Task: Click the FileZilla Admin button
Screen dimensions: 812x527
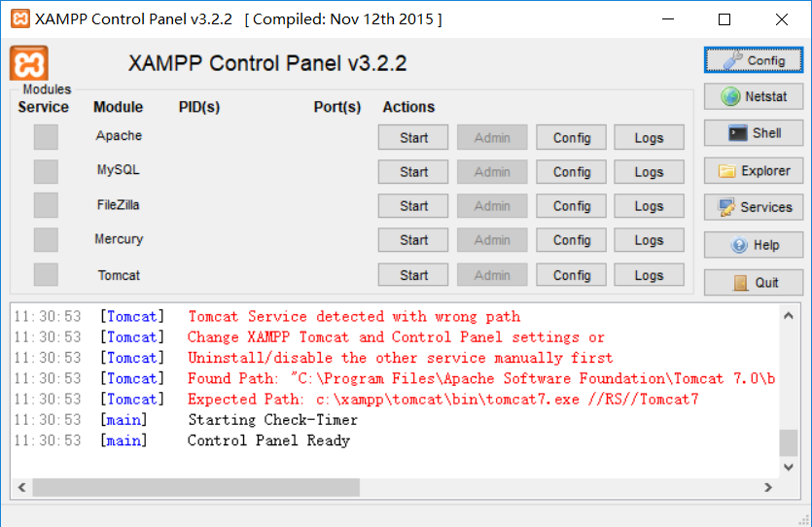Action: (492, 205)
